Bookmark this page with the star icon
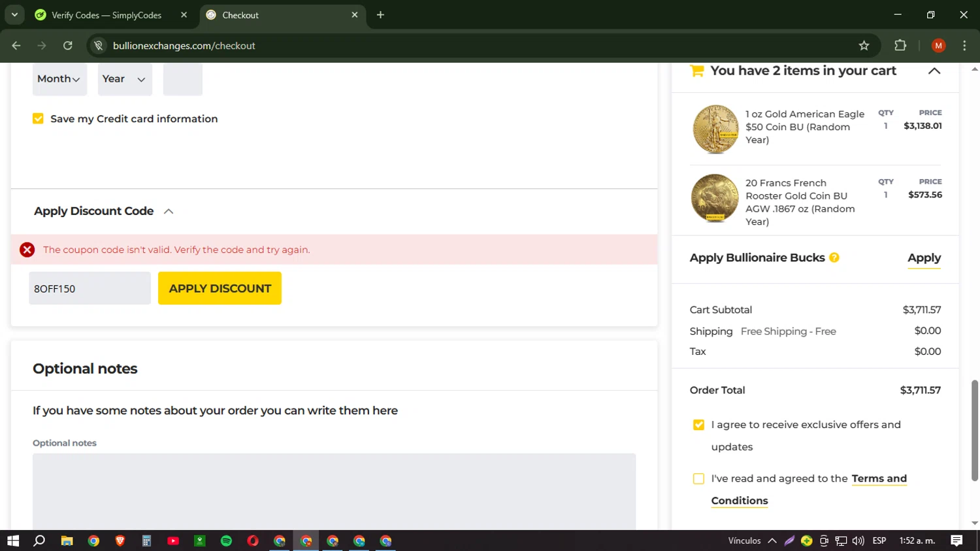Viewport: 980px width, 551px height. coord(864,46)
